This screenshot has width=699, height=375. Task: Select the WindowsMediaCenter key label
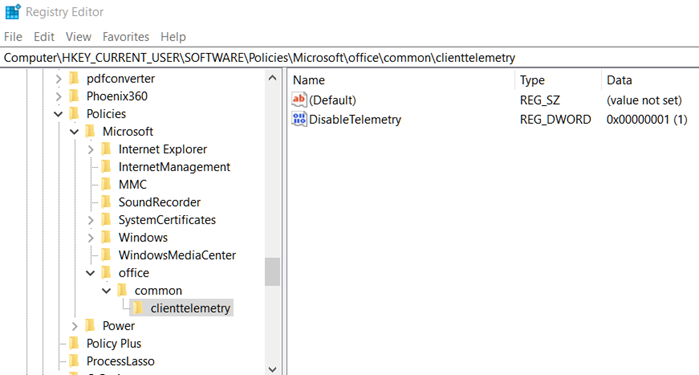coord(177,255)
